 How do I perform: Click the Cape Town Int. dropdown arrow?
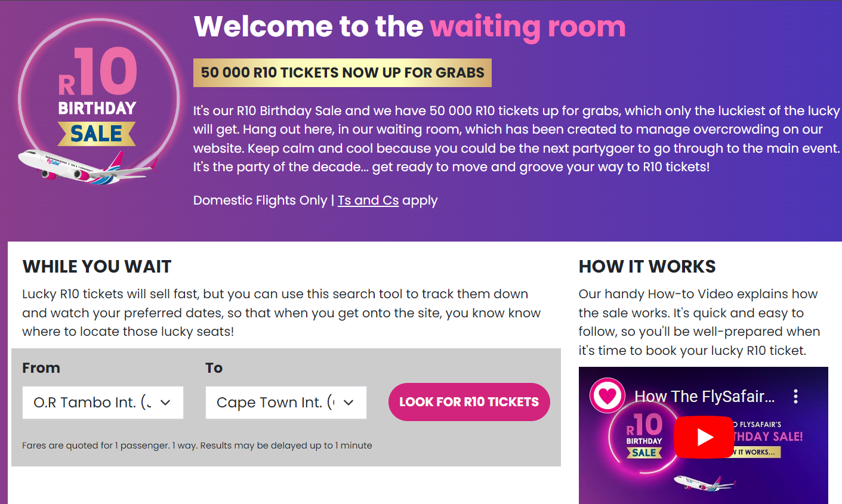tap(349, 403)
